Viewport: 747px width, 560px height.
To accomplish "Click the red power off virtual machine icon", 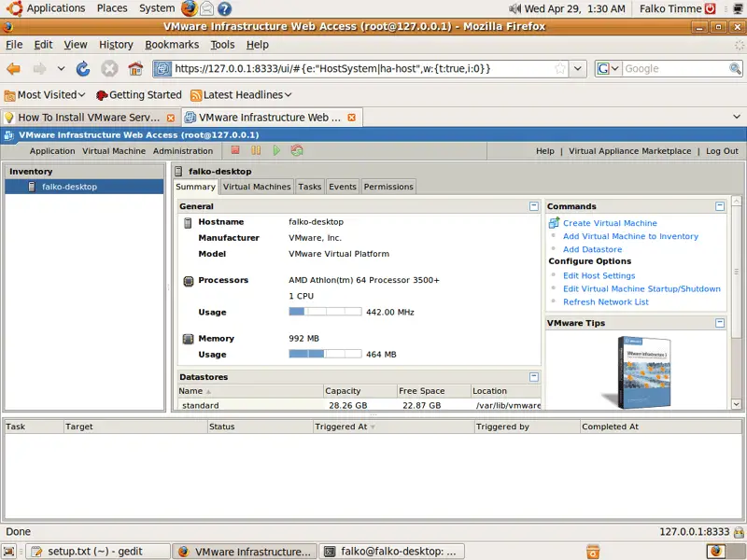I will tap(235, 150).
